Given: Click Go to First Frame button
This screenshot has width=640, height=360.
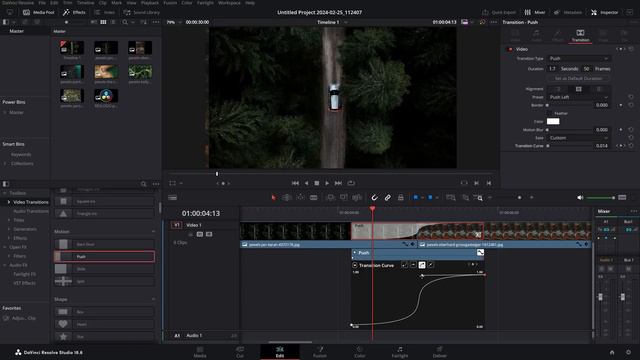Looking at the screenshot, I should tap(295, 183).
